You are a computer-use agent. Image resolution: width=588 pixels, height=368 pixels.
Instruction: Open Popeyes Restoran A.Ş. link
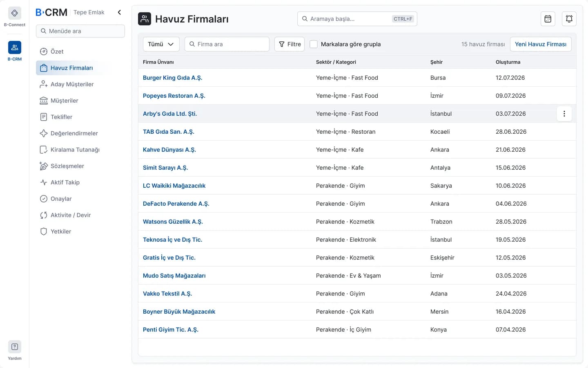pos(174,96)
